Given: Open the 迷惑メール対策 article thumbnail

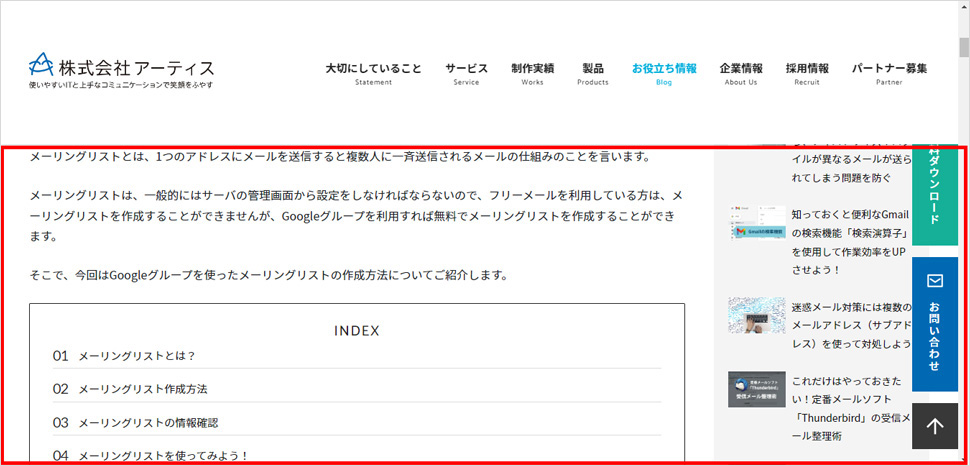Looking at the screenshot, I should click(757, 315).
